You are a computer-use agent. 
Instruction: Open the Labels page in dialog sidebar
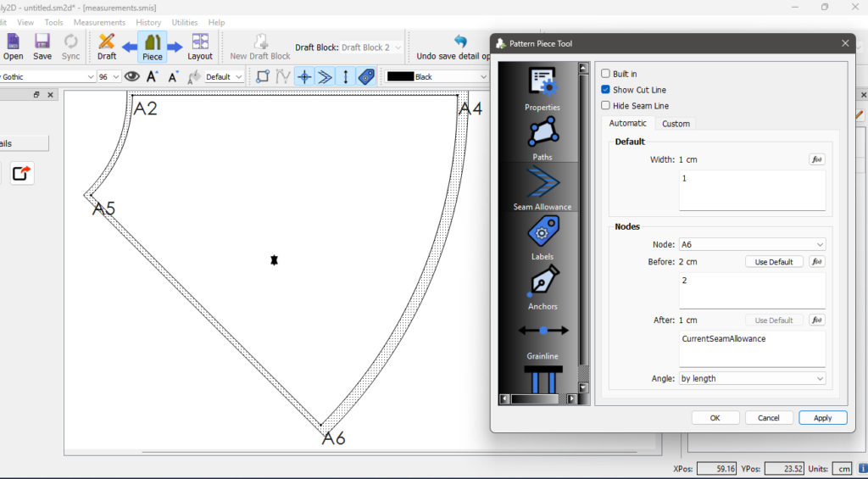542,237
